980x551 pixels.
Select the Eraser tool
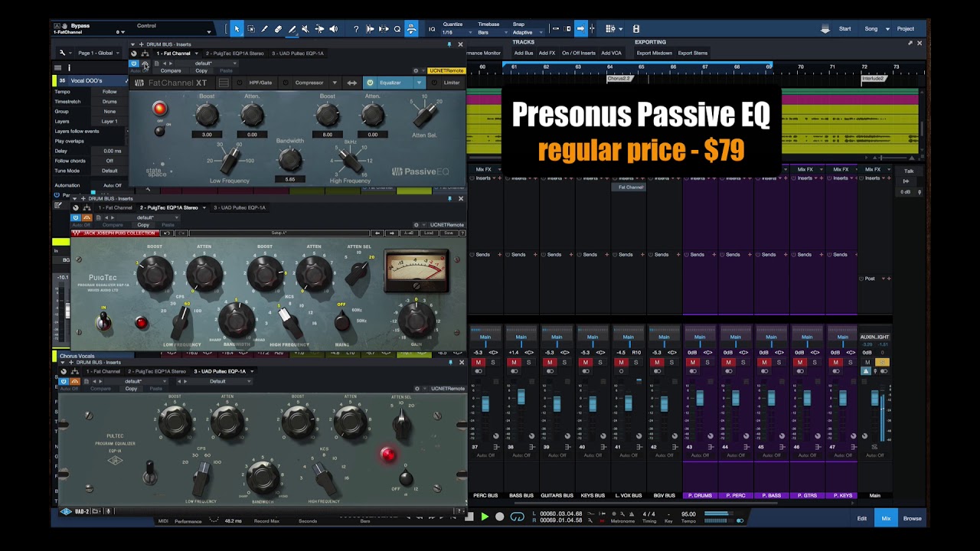click(x=278, y=29)
